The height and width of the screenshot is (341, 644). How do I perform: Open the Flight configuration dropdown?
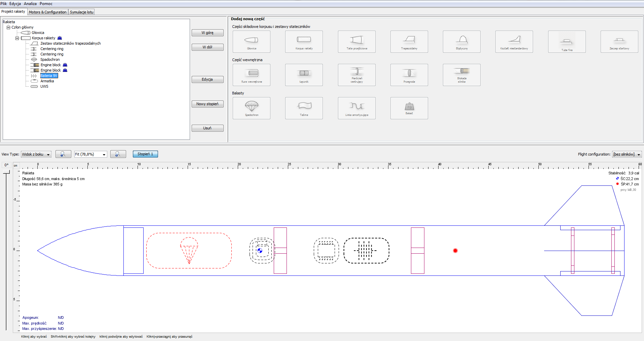(x=627, y=154)
